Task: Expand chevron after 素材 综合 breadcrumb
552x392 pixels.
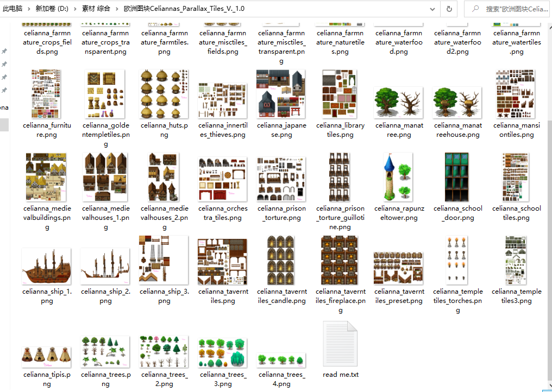Action: [117, 9]
